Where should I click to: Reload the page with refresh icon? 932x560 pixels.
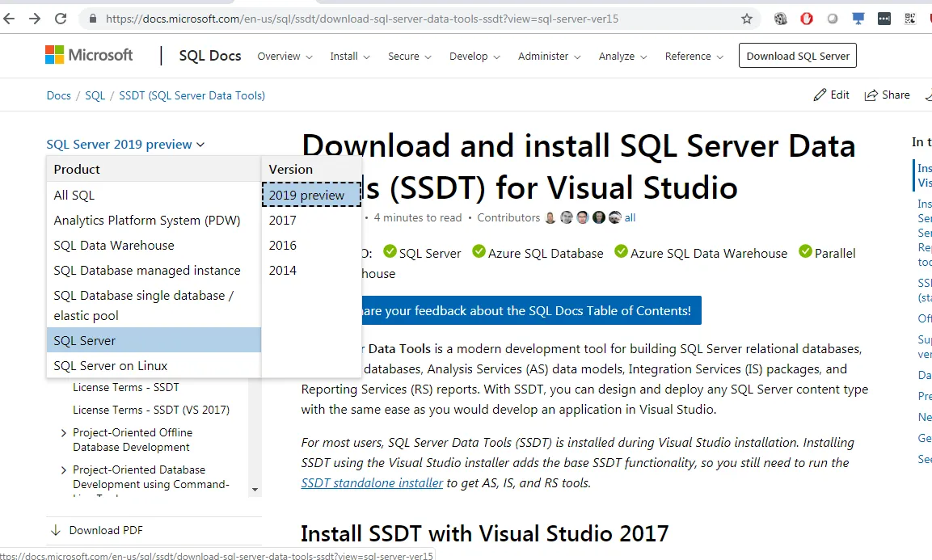(61, 19)
